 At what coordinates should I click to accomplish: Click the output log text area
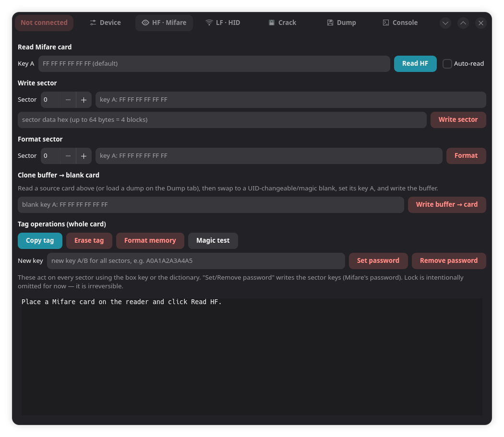coord(252,357)
